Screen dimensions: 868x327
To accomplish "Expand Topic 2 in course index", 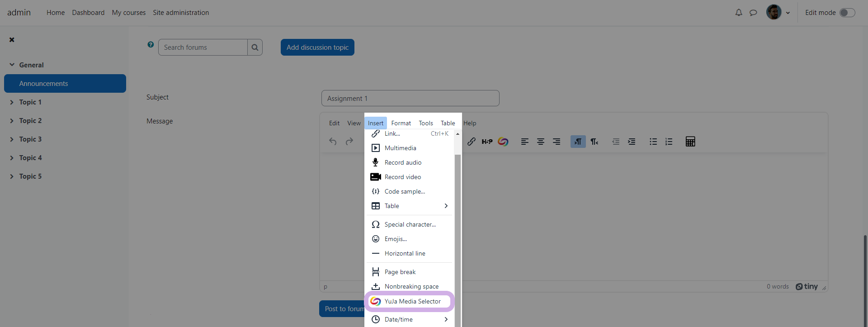I will (x=12, y=121).
